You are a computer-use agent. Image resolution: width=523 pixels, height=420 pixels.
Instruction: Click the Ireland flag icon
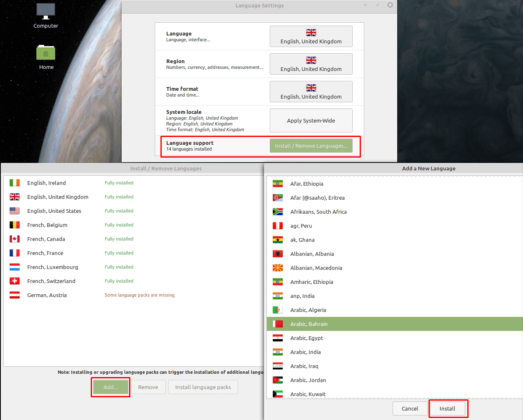coord(15,183)
